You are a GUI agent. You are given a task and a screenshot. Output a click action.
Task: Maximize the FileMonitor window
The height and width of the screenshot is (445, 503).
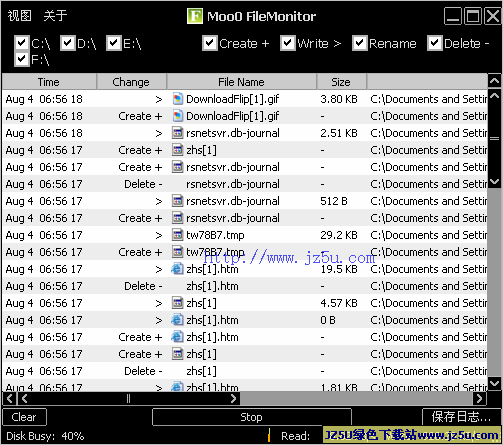coord(473,16)
